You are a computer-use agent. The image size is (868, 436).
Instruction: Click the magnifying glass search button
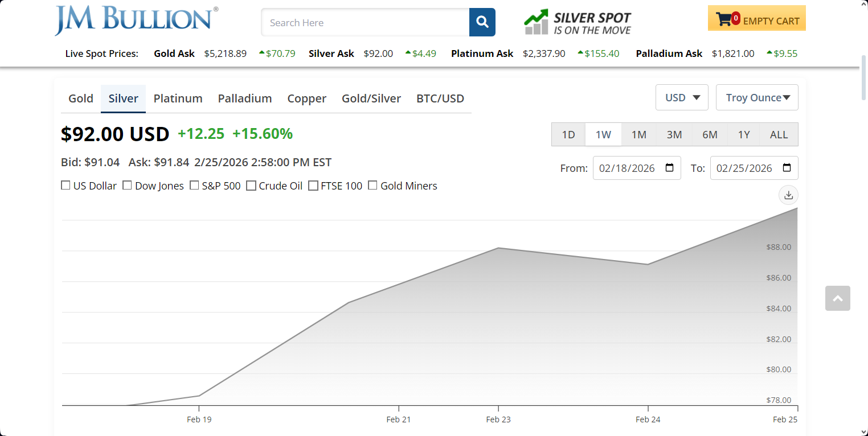click(482, 22)
